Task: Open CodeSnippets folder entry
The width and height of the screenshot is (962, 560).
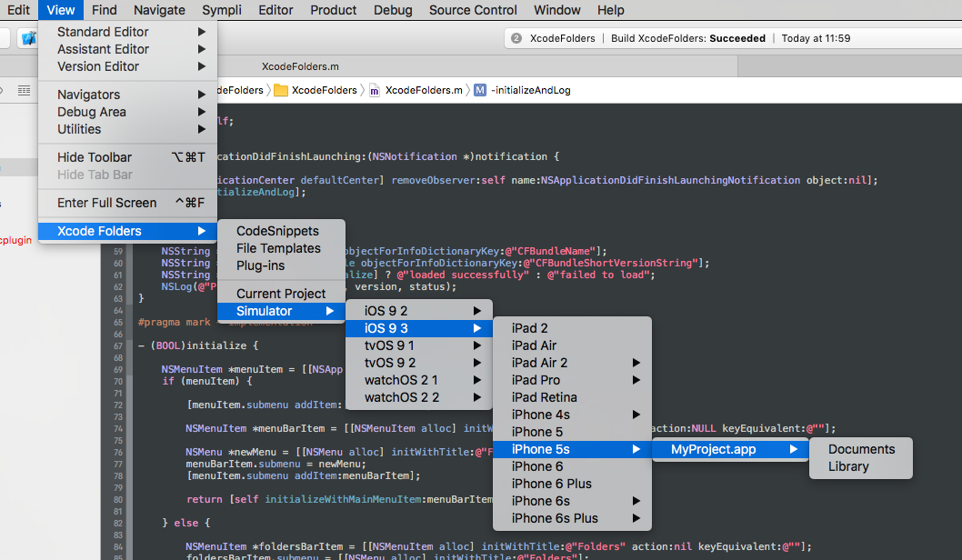Action: coord(281,231)
